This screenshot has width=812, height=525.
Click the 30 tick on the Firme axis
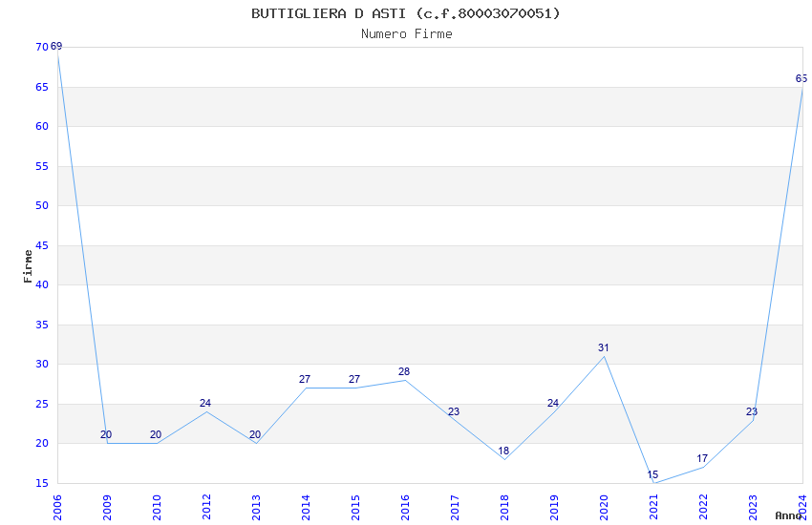[42, 364]
